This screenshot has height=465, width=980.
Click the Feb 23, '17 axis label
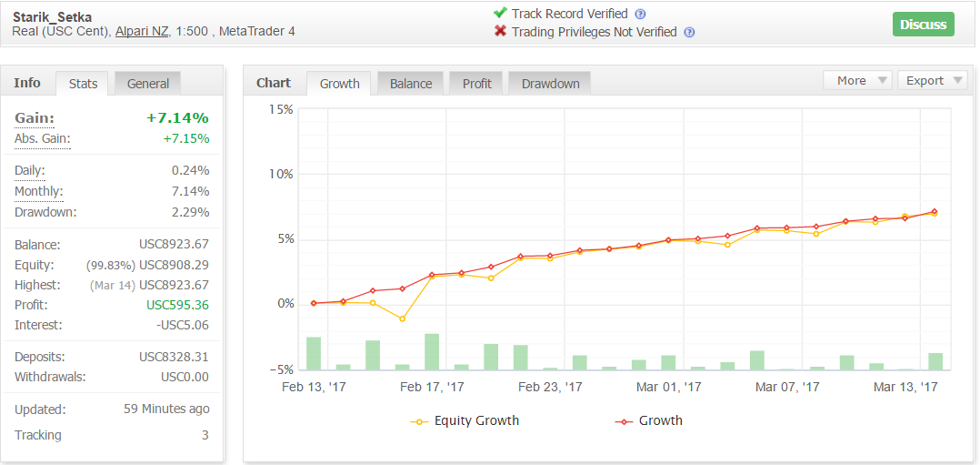tap(550, 388)
